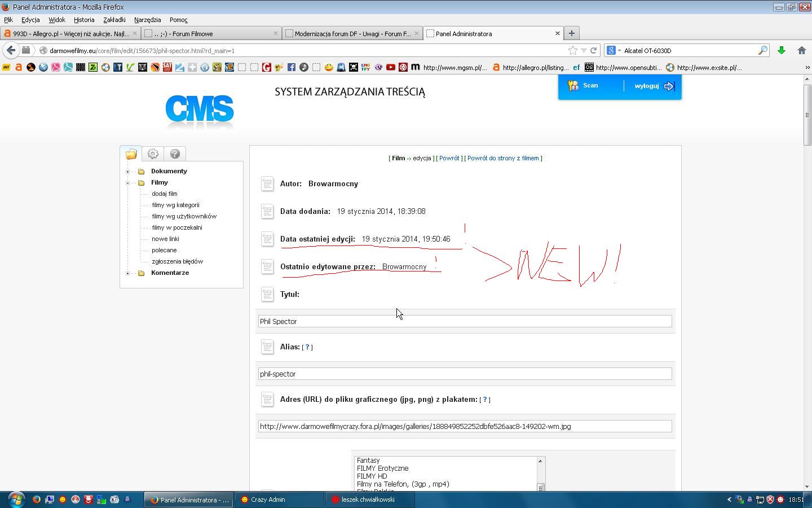Image resolution: width=812 pixels, height=508 pixels.
Task: Open the Historia menu
Action: click(x=84, y=20)
